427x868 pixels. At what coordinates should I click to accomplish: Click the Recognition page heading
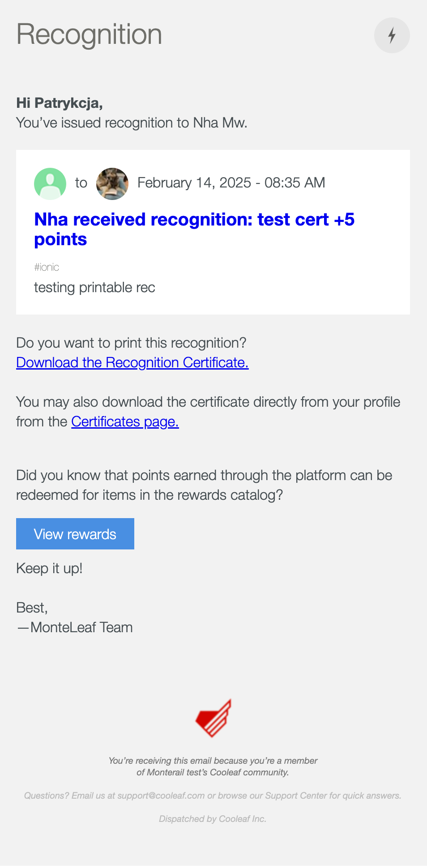click(x=89, y=34)
